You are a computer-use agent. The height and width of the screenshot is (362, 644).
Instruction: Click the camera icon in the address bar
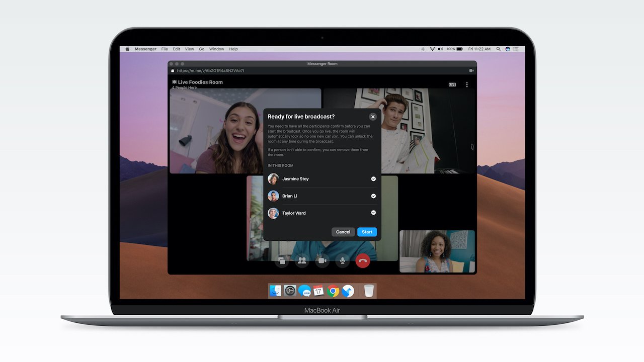tap(472, 71)
